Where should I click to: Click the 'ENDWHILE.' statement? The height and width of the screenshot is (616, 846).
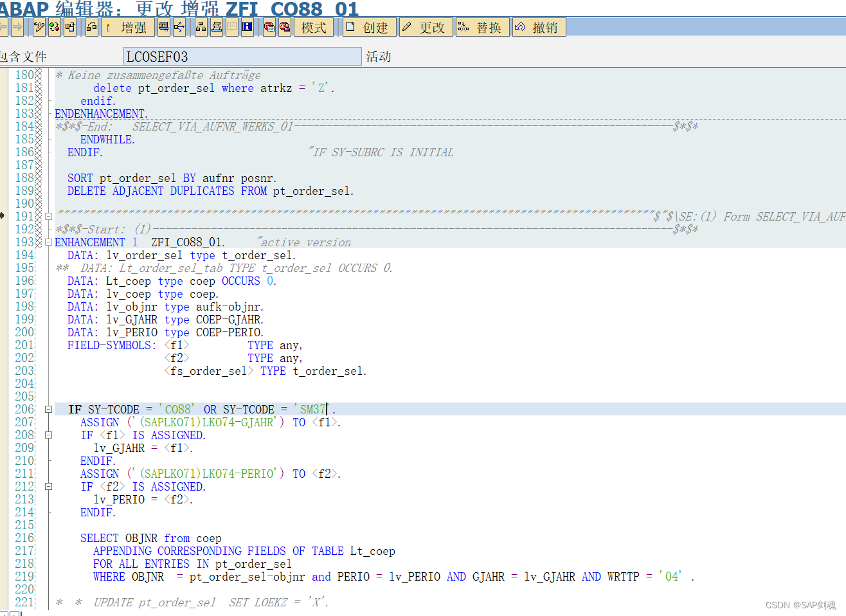[107, 140]
